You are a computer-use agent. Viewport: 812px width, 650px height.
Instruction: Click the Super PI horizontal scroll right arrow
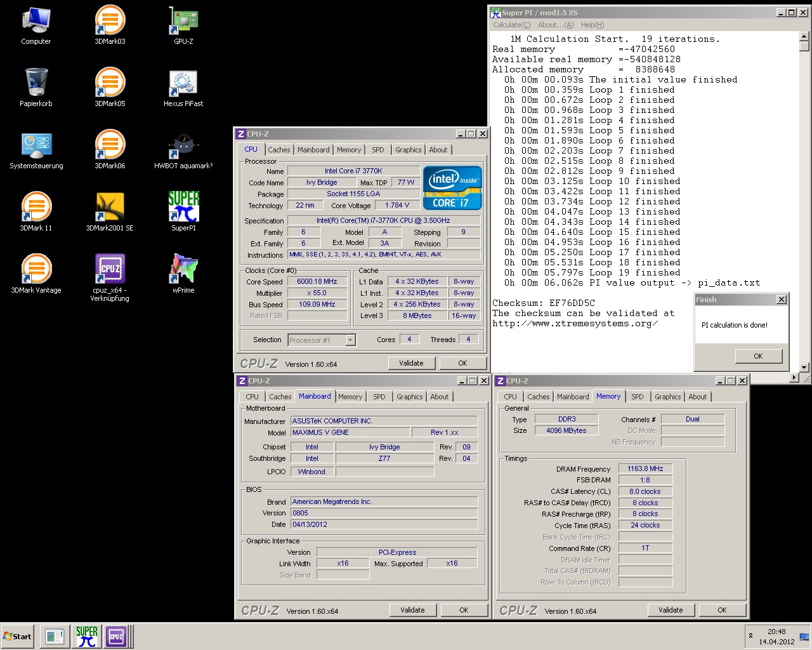(x=794, y=378)
